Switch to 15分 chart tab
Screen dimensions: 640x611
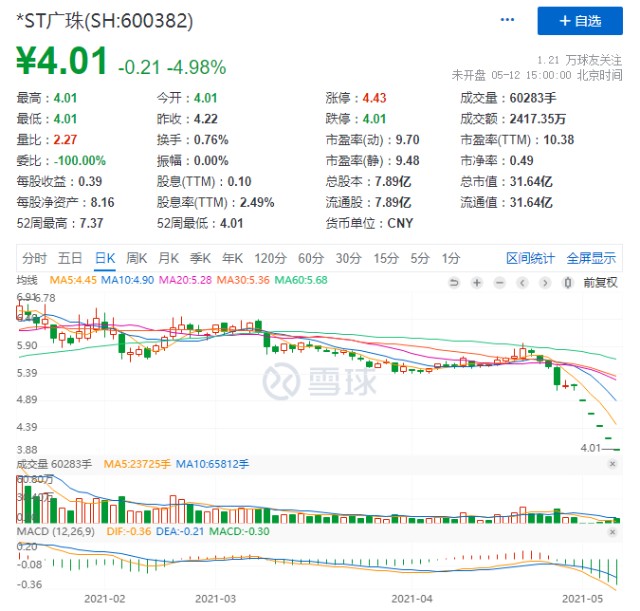386,258
